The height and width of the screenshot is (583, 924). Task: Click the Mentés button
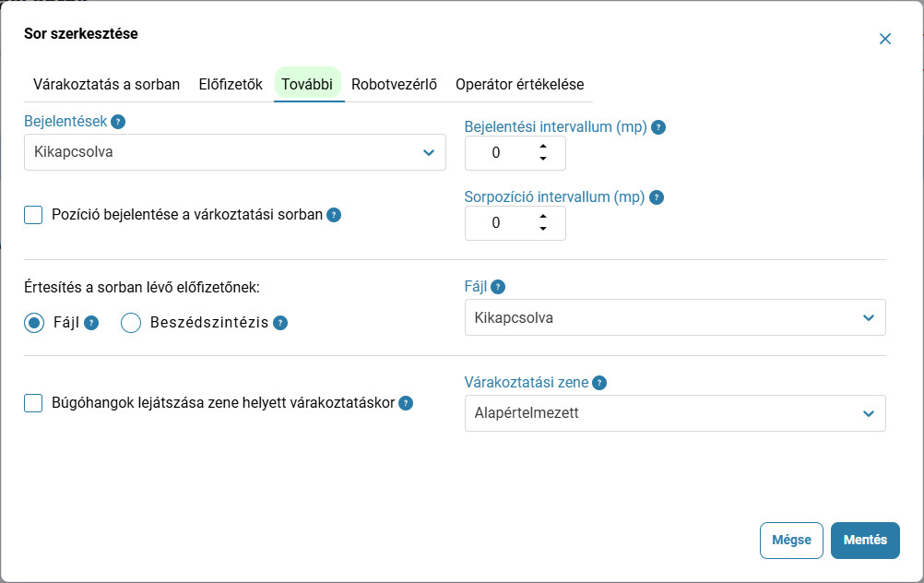point(865,540)
